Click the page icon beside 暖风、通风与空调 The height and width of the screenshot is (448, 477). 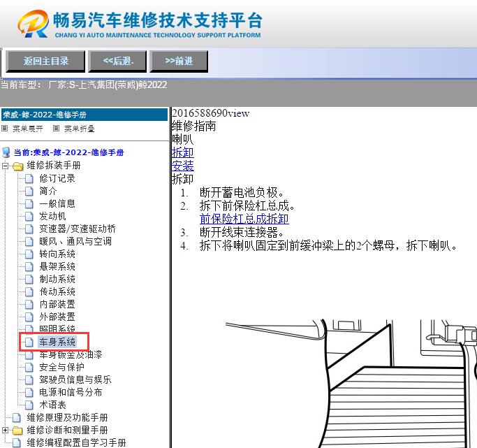point(29,241)
